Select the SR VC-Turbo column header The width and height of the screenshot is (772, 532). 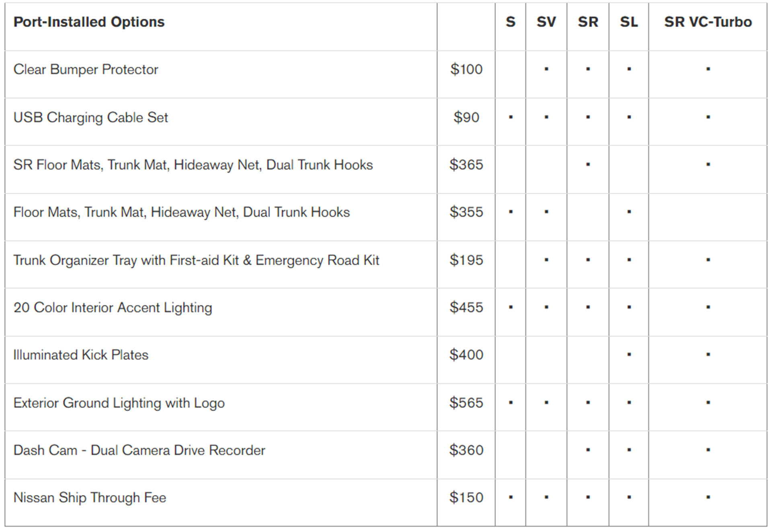[708, 22]
